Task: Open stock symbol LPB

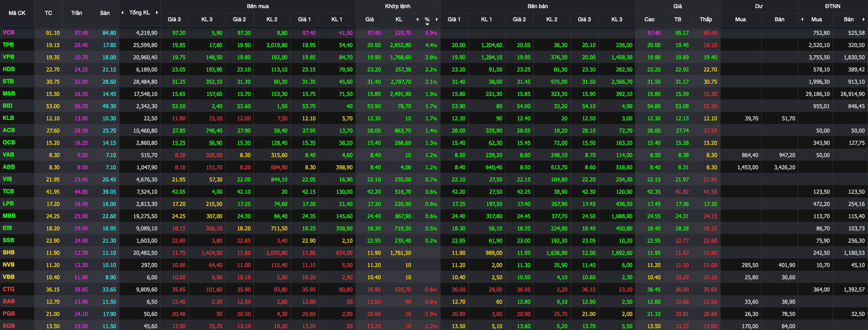Action: coord(8,204)
